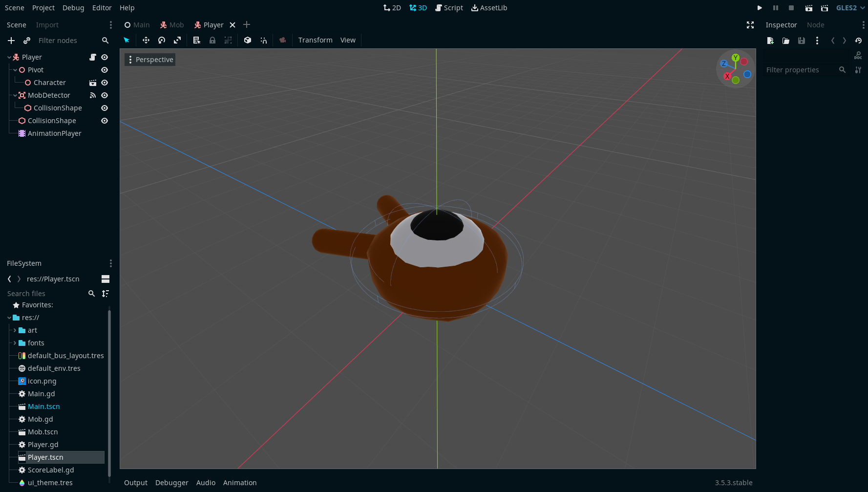Viewport: 868px width, 492px height.
Task: Sort files in FileSystem
Action: 106,294
